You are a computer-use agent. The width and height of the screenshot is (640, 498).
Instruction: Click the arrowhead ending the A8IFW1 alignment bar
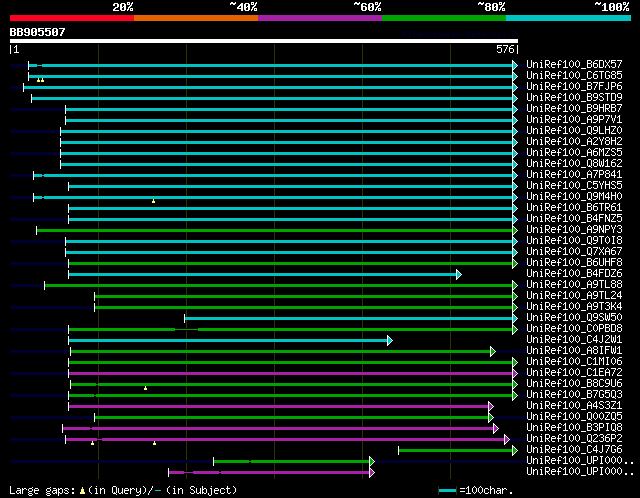click(x=493, y=351)
